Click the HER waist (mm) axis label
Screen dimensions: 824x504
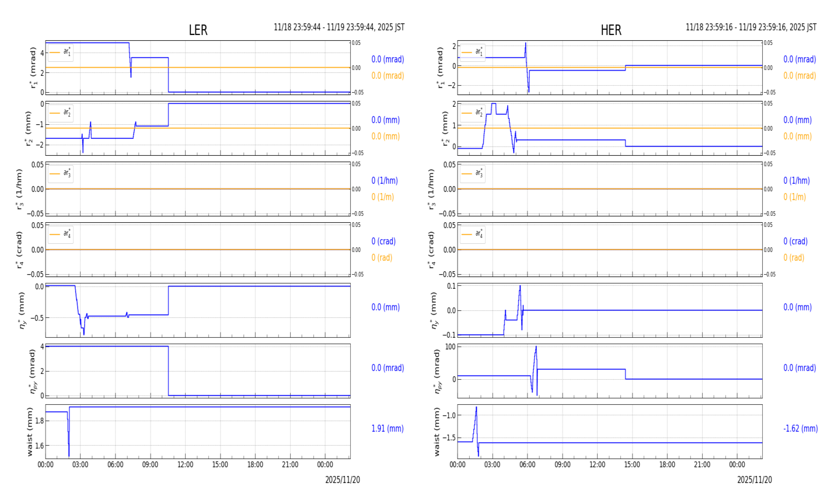438,432
